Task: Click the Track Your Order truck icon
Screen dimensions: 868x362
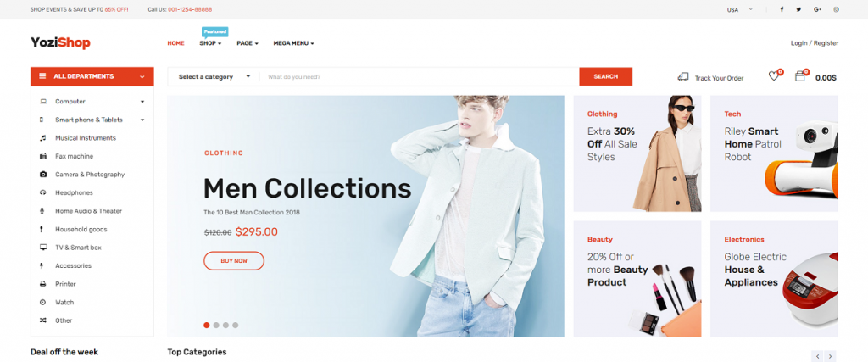Action: click(x=683, y=77)
